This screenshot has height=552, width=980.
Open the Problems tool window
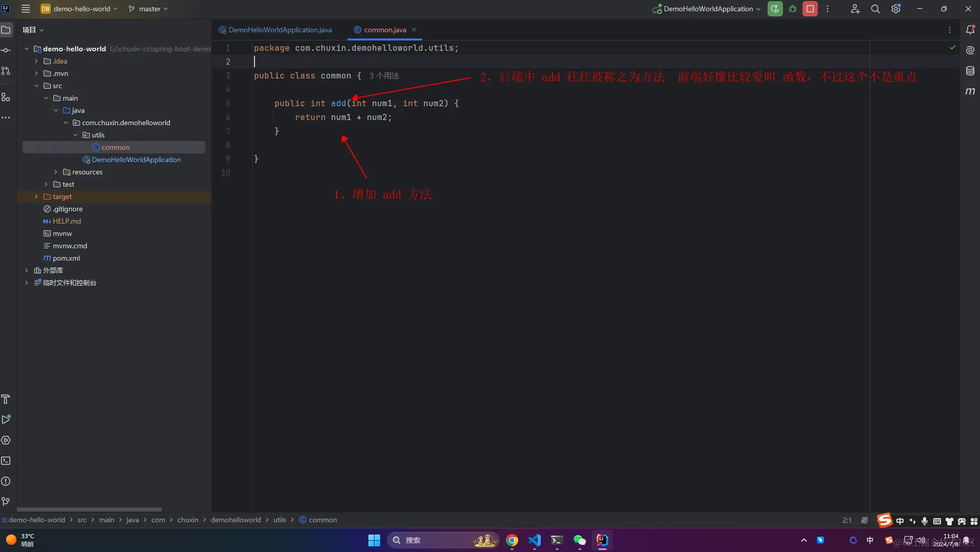6,481
